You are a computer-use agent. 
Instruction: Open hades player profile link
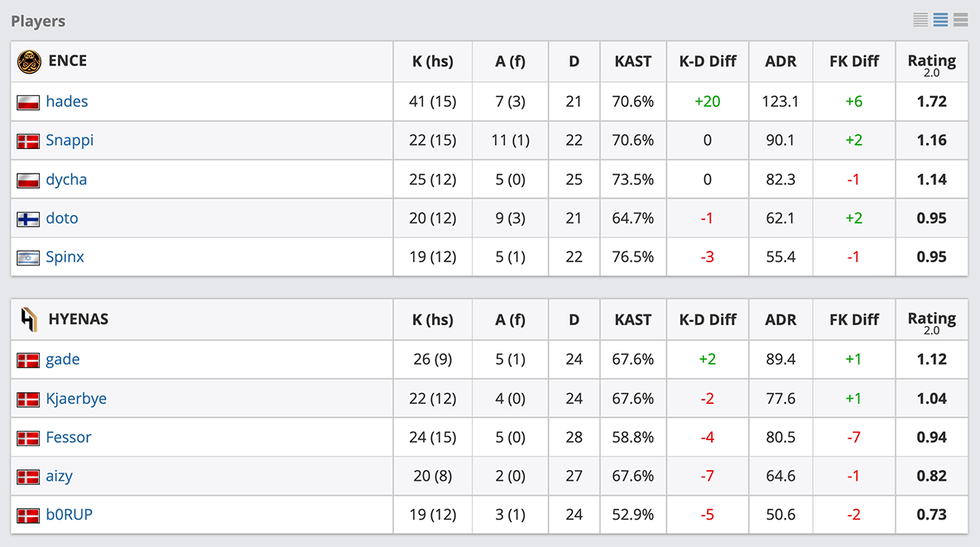click(67, 101)
